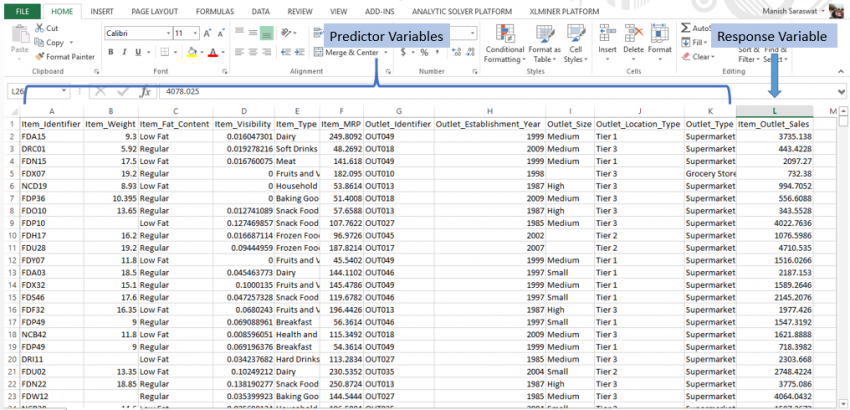Toggle Underline formatting
This screenshot has height=410, width=850.
(136, 52)
